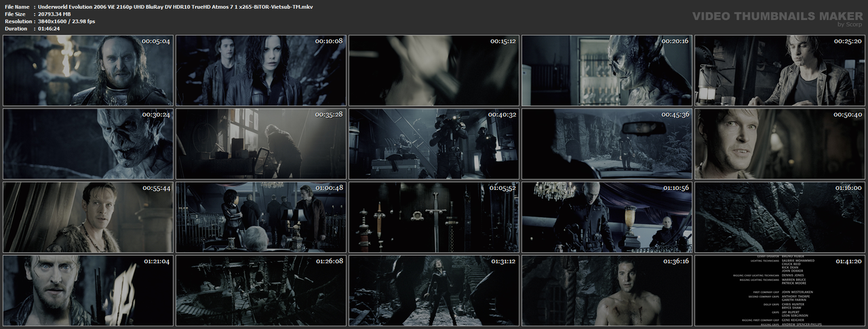Viewport: 868px width, 329px height.
Task: Select the shirtless man thumbnail at 01:36:16
Action: click(x=607, y=290)
